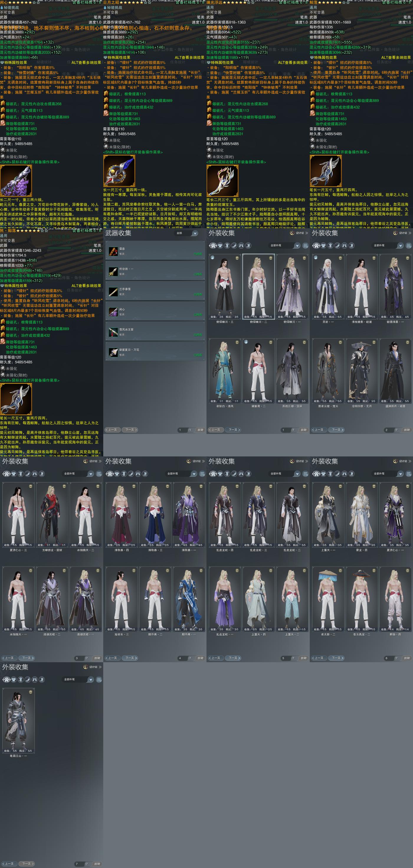Viewport: 413px width, 868px height.
Task: Open 设计站 link in page 5 outfit panel
Action: pos(299,461)
